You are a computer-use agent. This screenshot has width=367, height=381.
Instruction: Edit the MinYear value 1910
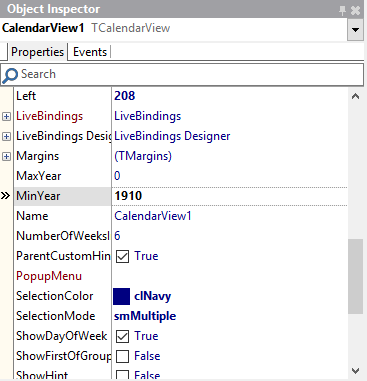tap(128, 196)
